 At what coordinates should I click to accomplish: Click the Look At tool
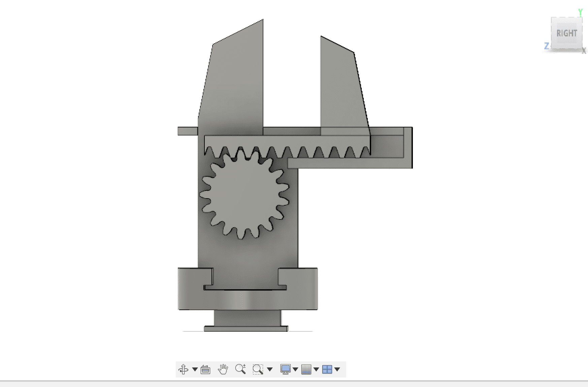[205, 369]
